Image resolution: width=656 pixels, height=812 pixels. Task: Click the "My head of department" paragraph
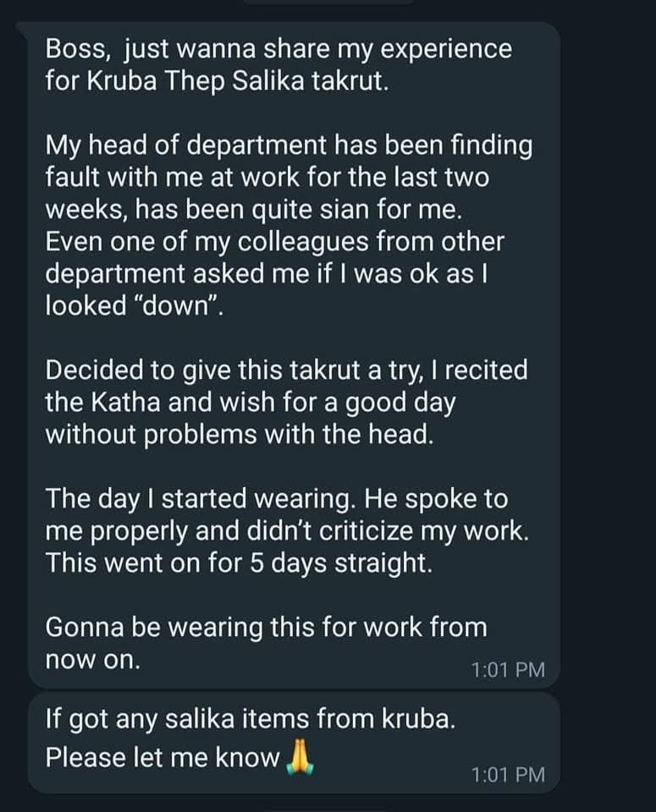point(289,145)
